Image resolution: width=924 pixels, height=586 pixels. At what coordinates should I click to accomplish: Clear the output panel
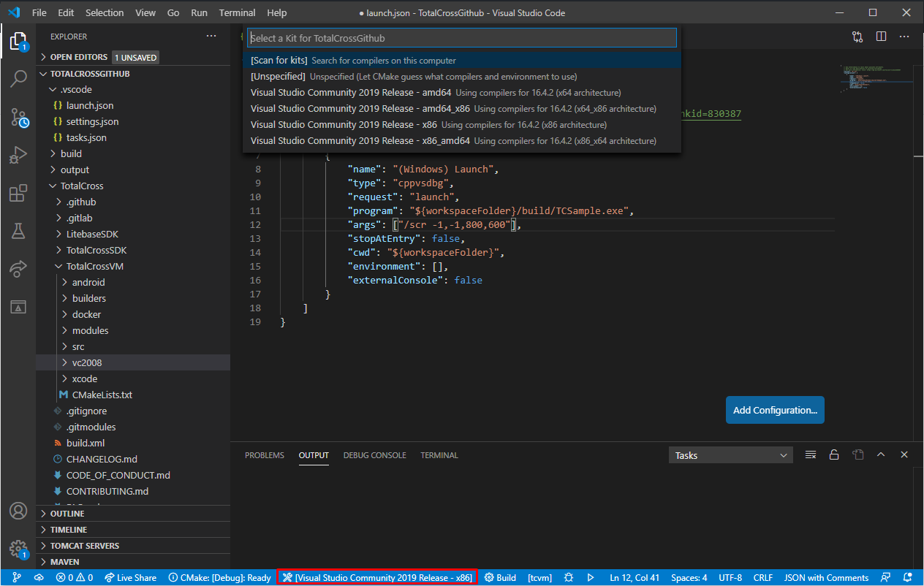click(x=811, y=454)
